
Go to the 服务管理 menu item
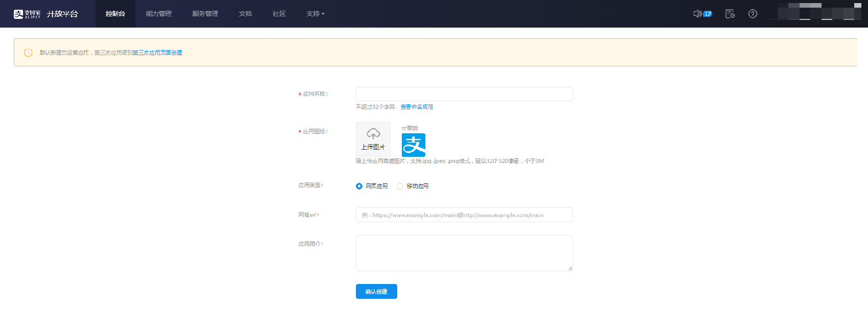205,14
